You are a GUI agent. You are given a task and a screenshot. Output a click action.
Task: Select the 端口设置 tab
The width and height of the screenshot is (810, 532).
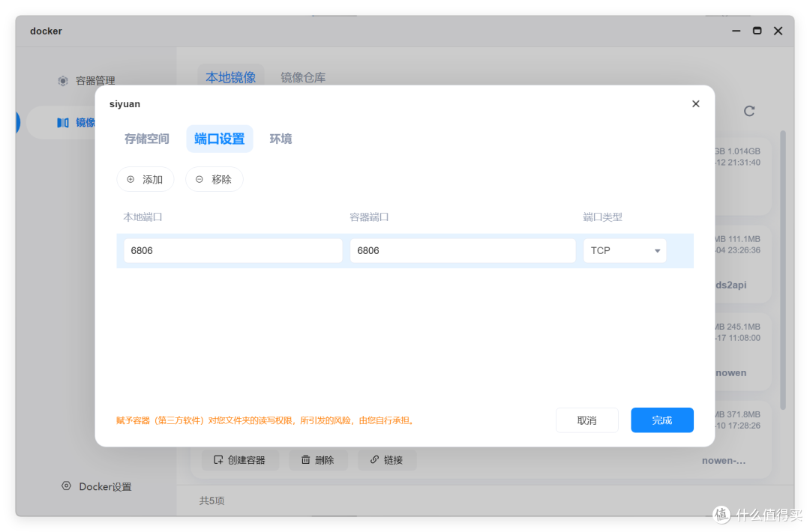(220, 139)
